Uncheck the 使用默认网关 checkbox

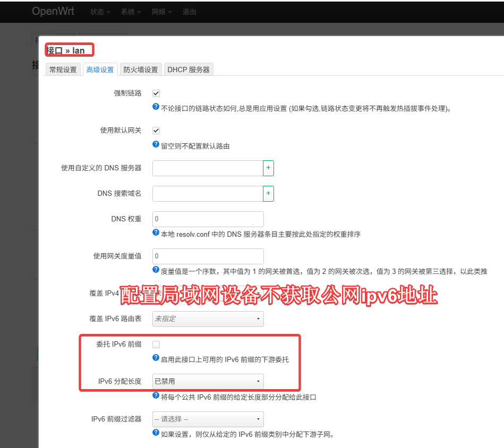click(156, 131)
